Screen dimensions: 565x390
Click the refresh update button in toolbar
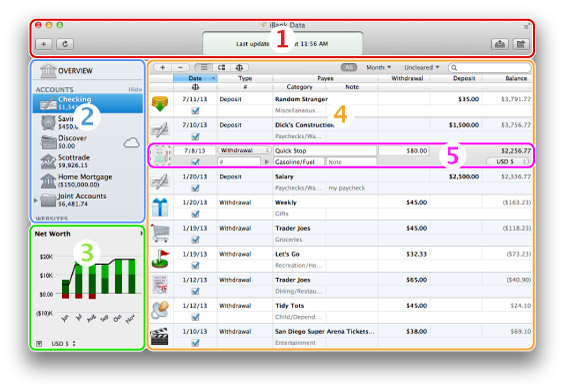(x=65, y=44)
